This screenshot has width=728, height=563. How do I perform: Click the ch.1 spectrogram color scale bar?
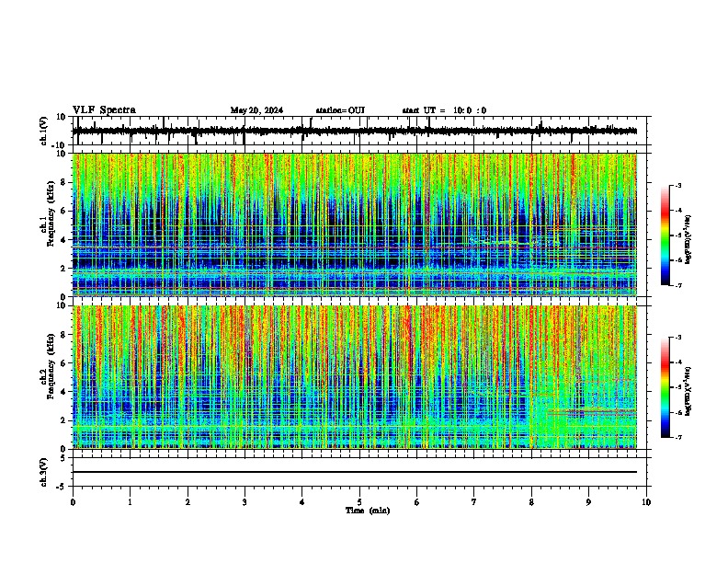[665, 236]
